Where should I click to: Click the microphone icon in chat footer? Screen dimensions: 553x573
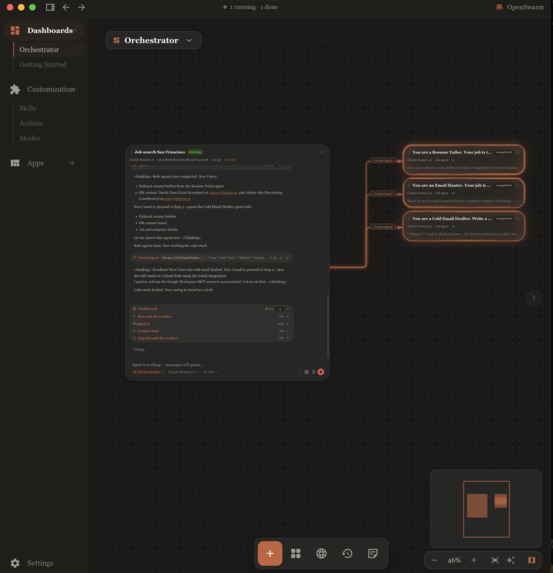pos(313,372)
